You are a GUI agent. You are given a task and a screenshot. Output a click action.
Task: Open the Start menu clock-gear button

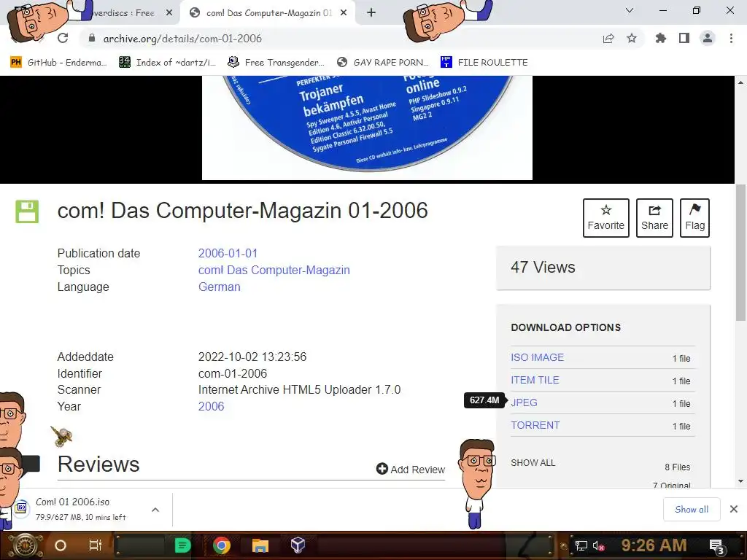click(26, 545)
